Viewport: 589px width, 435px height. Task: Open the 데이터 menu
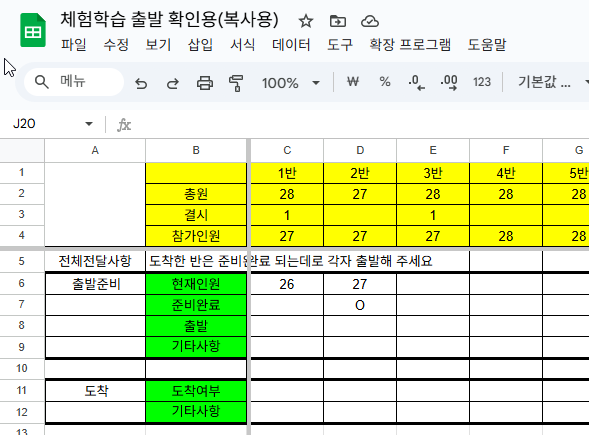[291, 45]
